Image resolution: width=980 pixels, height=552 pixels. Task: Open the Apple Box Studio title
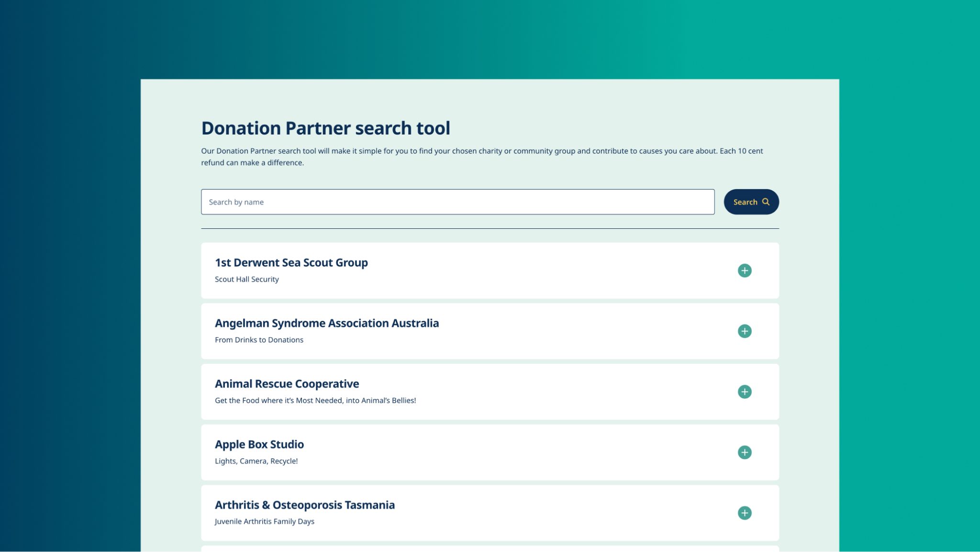click(x=259, y=444)
